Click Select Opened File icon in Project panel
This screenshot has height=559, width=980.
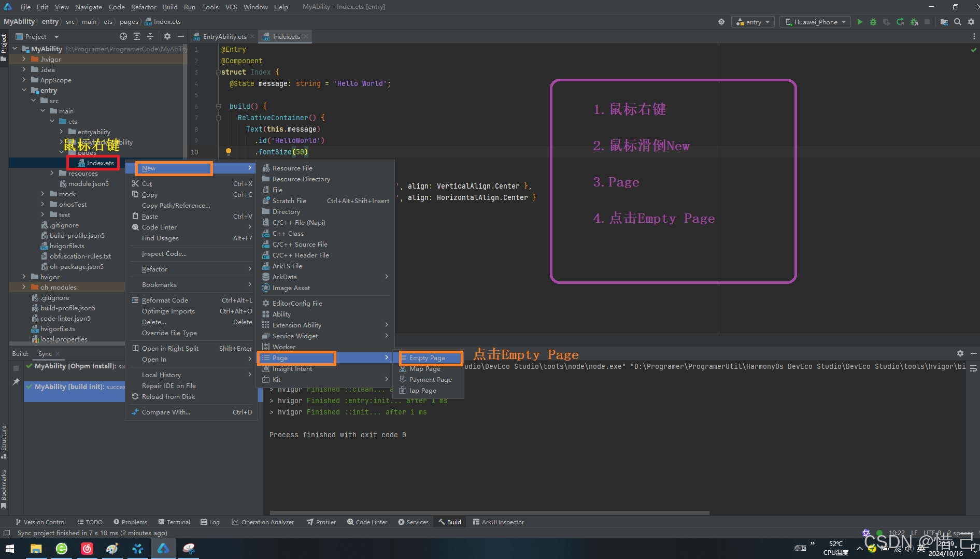[x=123, y=36]
